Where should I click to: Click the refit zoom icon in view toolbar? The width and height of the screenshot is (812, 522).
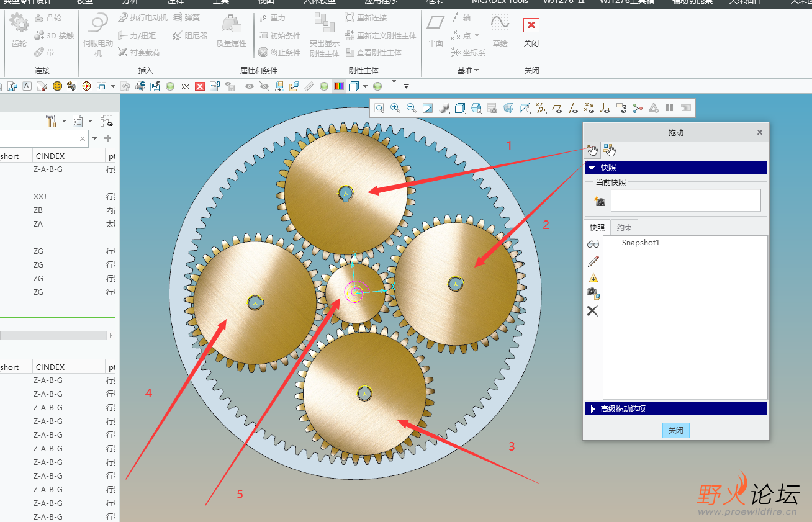379,109
